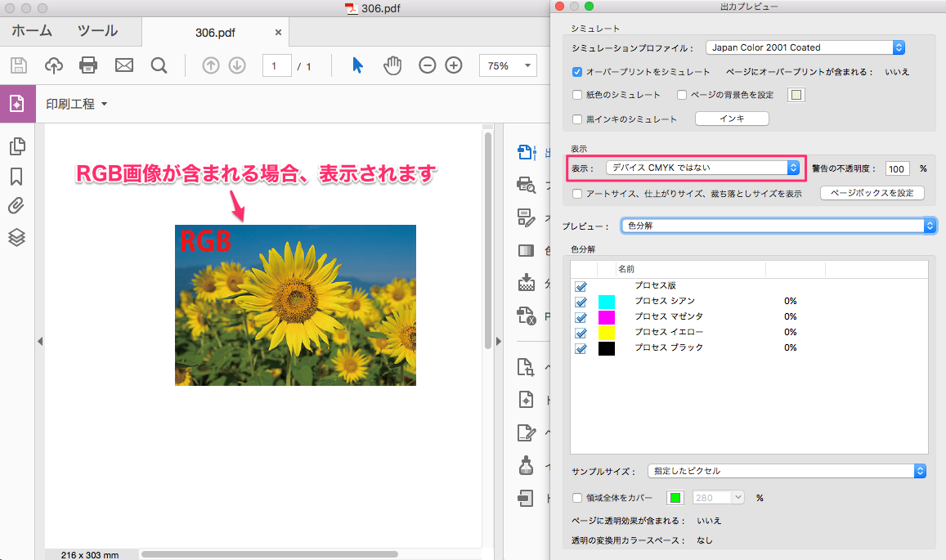Uncheck the プロセス シアン separation
This screenshot has height=560, width=946.
tap(581, 302)
